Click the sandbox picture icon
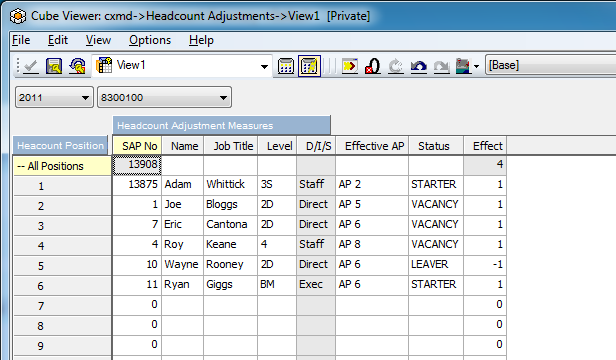Screen dimensions: 616x360 463,66
